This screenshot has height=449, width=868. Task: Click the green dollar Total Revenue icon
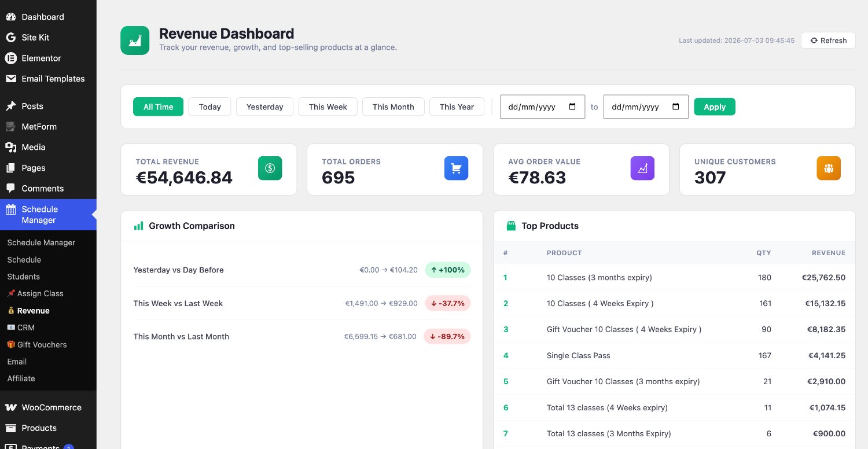click(270, 168)
